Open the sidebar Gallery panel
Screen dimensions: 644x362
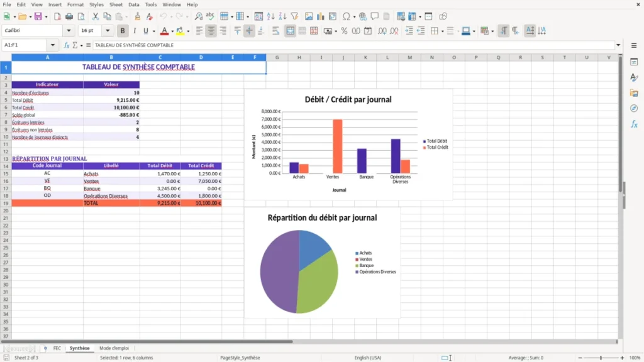pyautogui.click(x=634, y=93)
